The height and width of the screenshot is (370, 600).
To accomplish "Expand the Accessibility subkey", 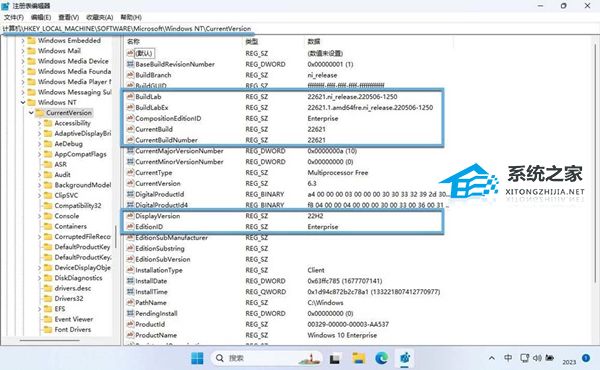I will (39, 123).
